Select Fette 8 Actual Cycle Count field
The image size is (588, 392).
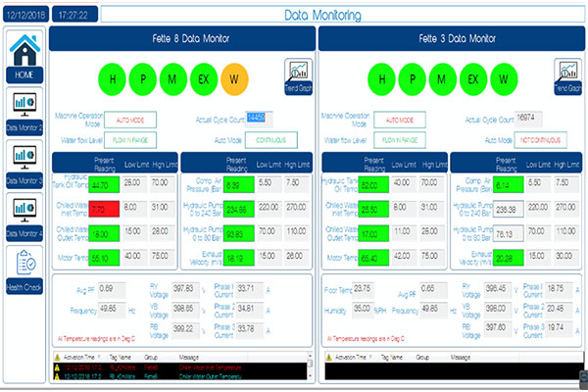[256, 117]
